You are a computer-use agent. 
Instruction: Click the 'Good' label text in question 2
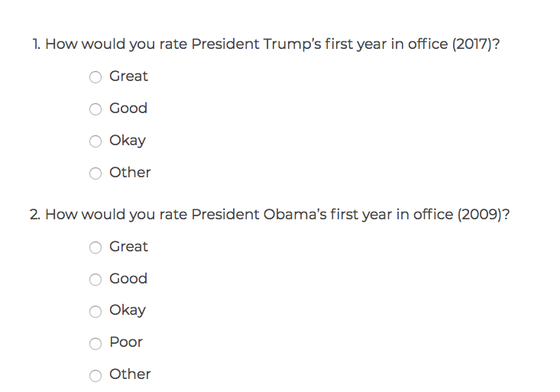pyautogui.click(x=128, y=279)
